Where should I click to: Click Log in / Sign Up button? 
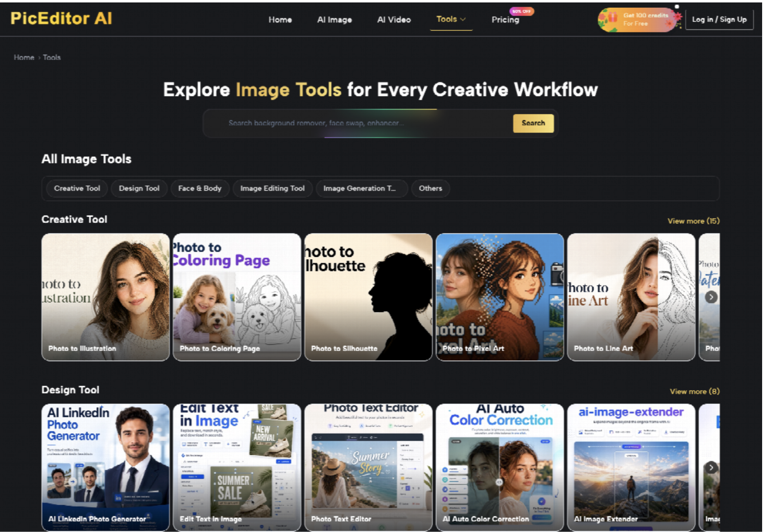(x=719, y=20)
